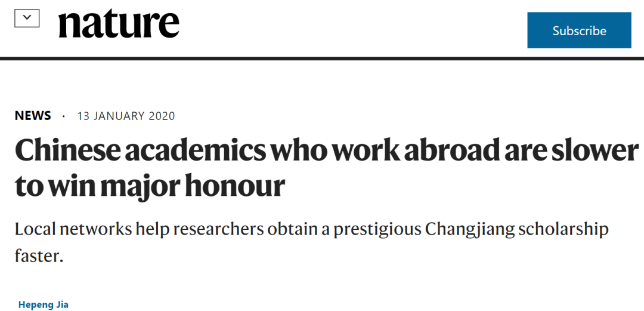
Task: Click the nature logo
Action: [x=119, y=24]
